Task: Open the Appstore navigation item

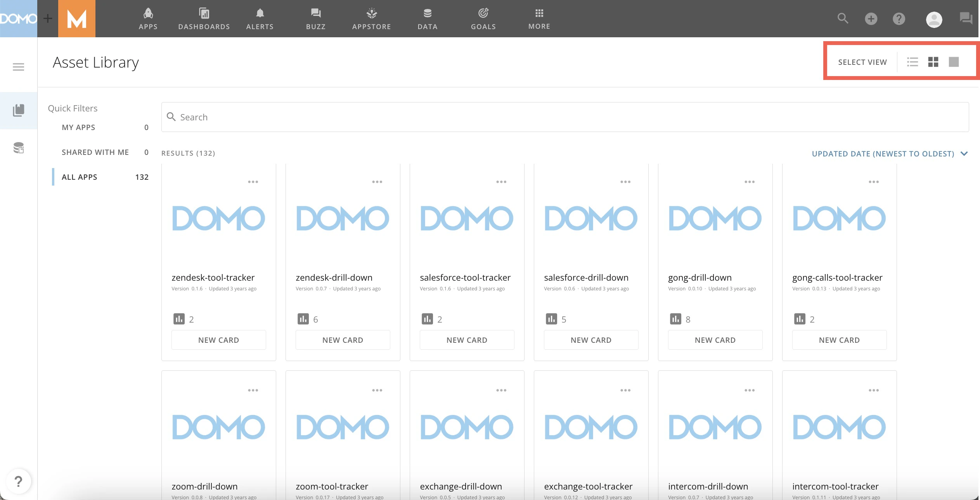Action: pyautogui.click(x=372, y=19)
